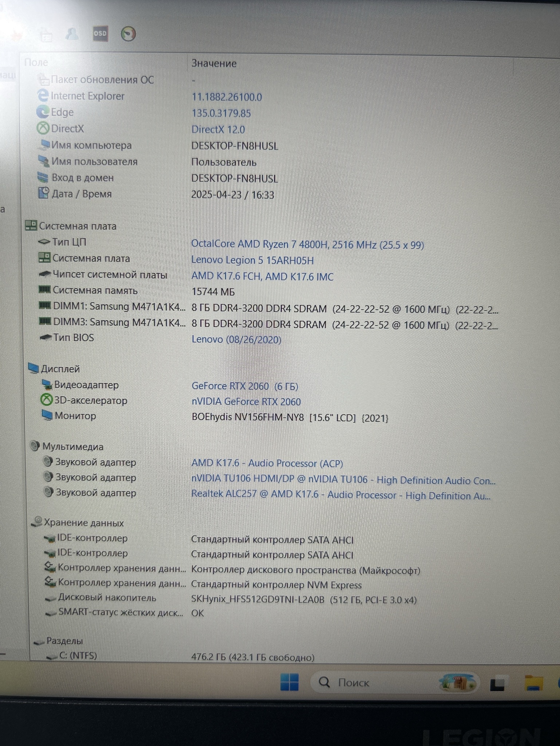Select the SKHynix_HFS512GD9TNI-L2A0B disk value
Image resolution: width=560 pixels, height=746 pixels.
[304, 600]
